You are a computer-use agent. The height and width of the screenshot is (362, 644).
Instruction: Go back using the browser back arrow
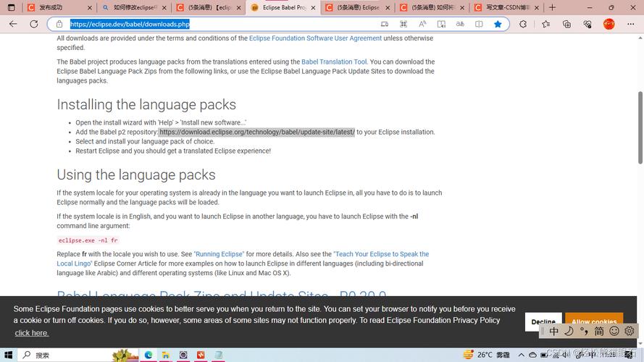[13, 24]
